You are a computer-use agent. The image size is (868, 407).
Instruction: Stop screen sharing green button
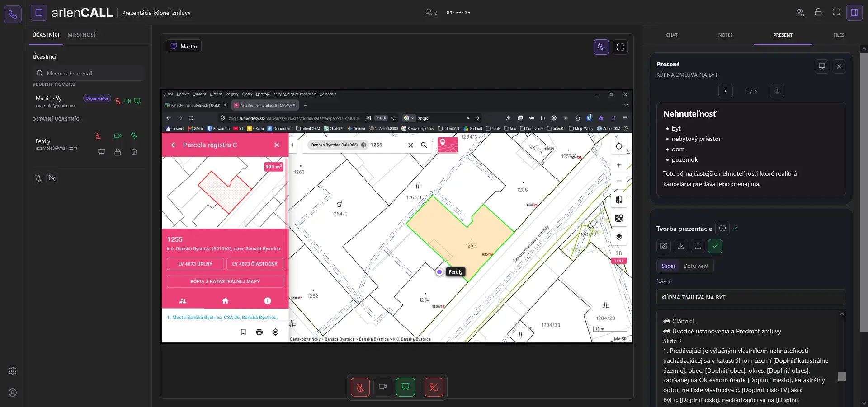[406, 387]
